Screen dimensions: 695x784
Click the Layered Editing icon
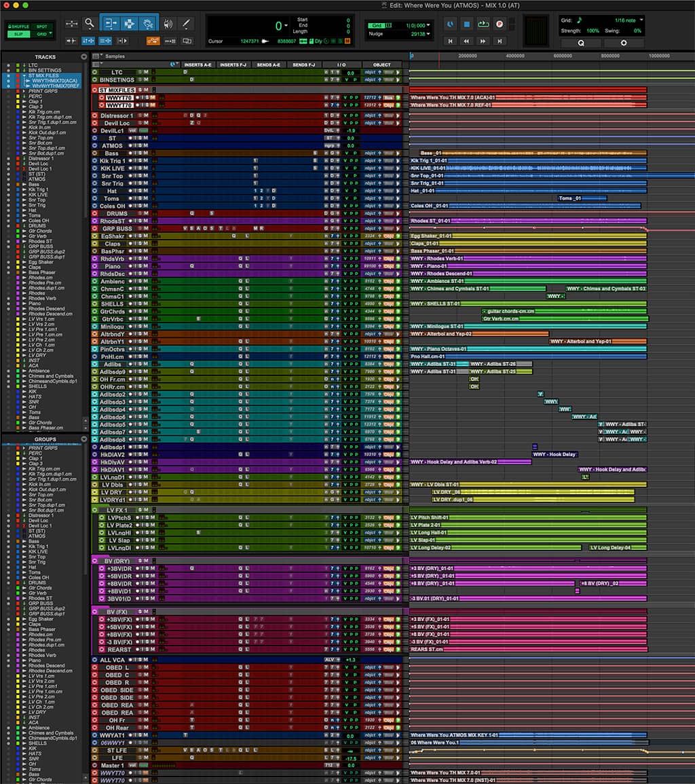pyautogui.click(x=187, y=41)
